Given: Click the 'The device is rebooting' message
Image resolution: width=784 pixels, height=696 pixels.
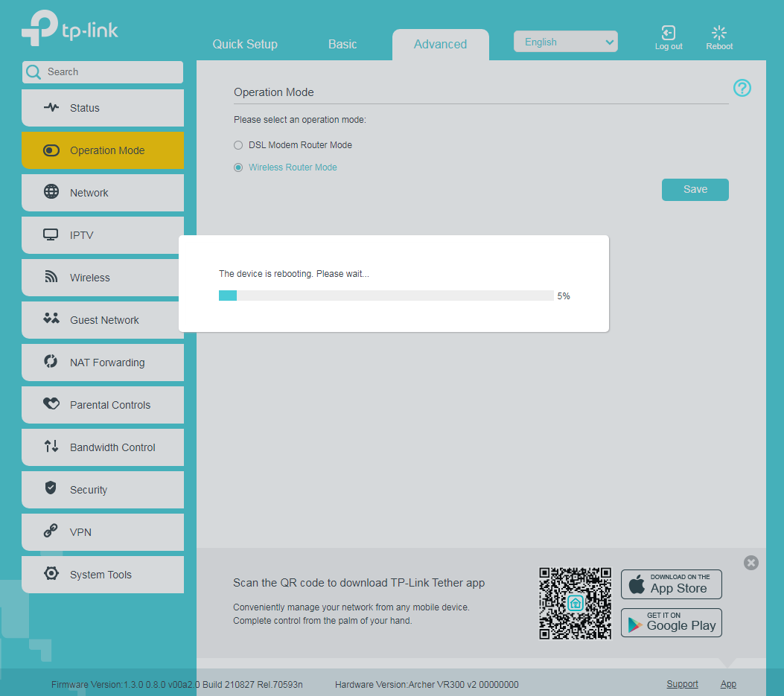Looking at the screenshot, I should (294, 274).
